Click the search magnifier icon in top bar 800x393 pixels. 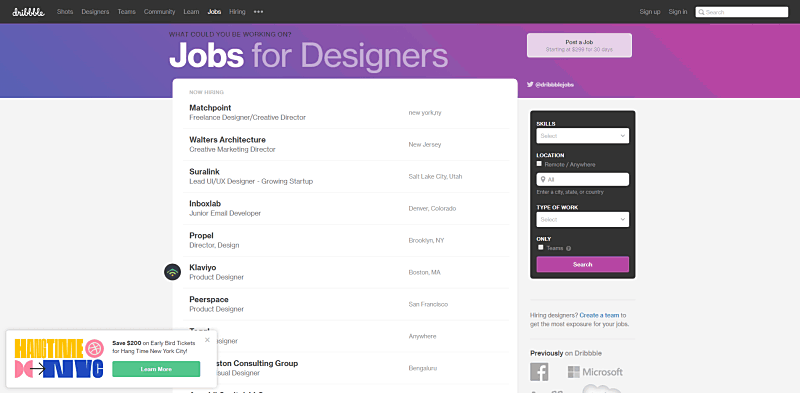(x=702, y=12)
